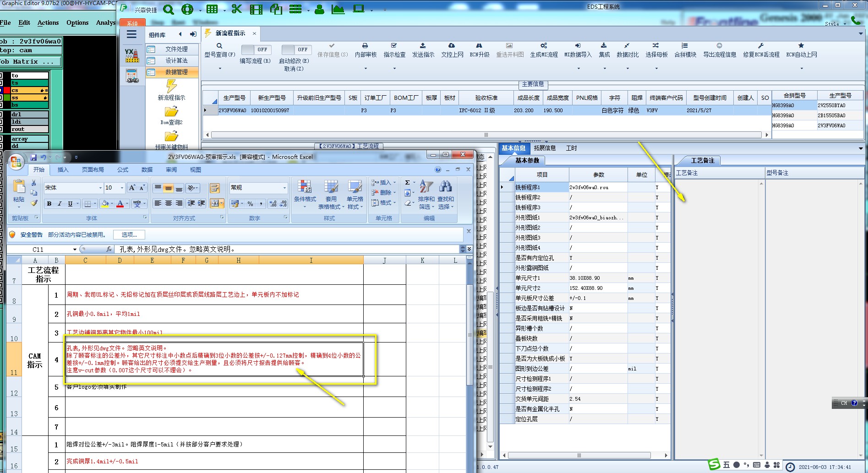Expand the Excel formula bar
The width and height of the screenshot is (868, 473).
click(x=469, y=249)
